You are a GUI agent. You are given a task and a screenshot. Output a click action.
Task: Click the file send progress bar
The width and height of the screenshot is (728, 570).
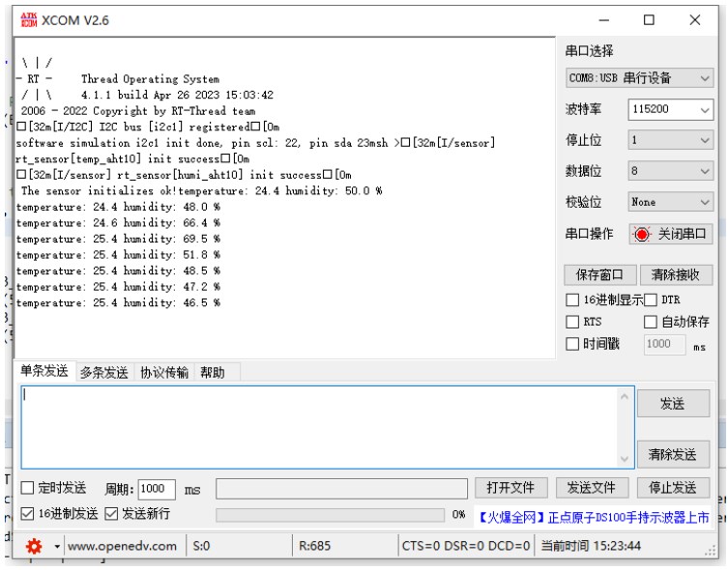330,515
